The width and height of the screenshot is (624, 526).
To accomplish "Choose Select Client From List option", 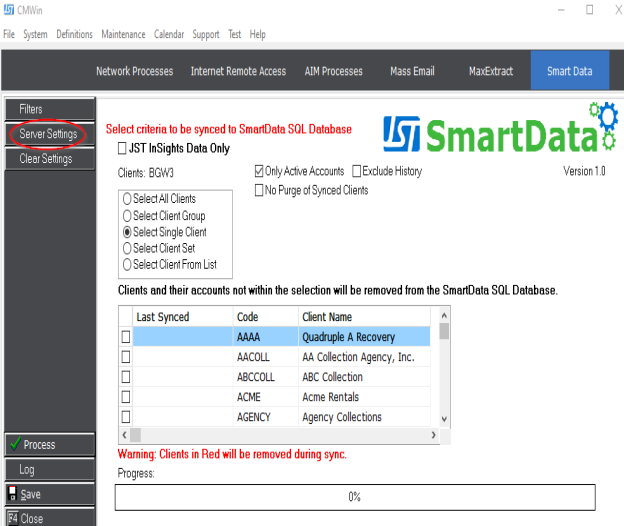I will [x=126, y=265].
